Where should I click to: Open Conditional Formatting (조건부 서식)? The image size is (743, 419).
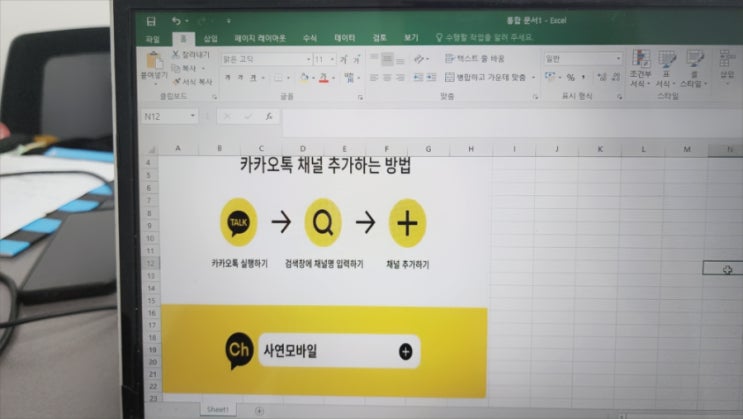click(x=640, y=69)
